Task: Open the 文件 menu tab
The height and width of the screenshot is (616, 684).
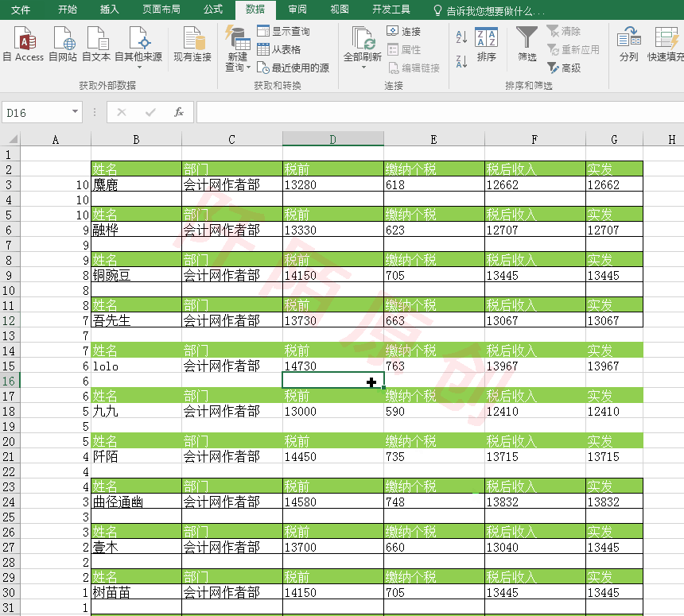Action: point(21,10)
